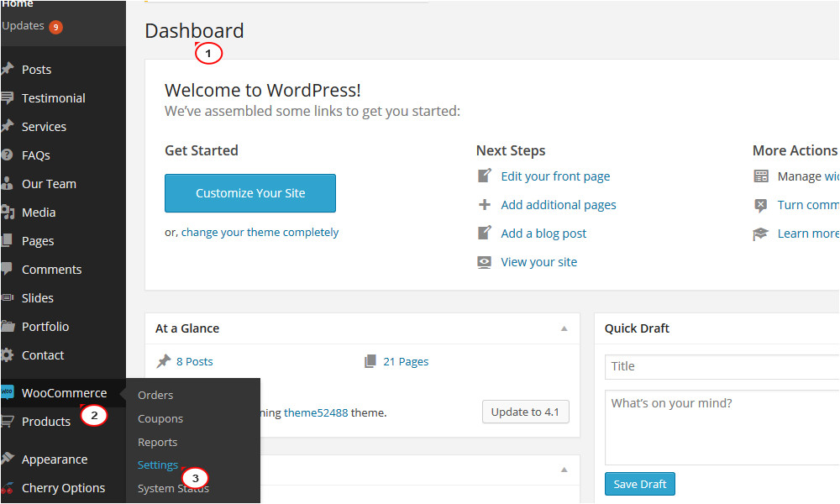Select Coupons from WooCommerce submenu

click(x=160, y=418)
